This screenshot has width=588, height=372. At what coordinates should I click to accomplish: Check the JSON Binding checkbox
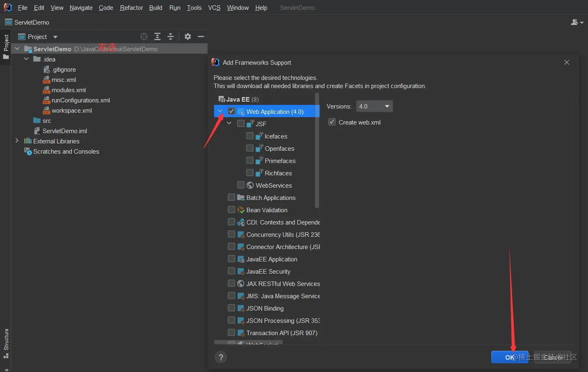pos(232,308)
